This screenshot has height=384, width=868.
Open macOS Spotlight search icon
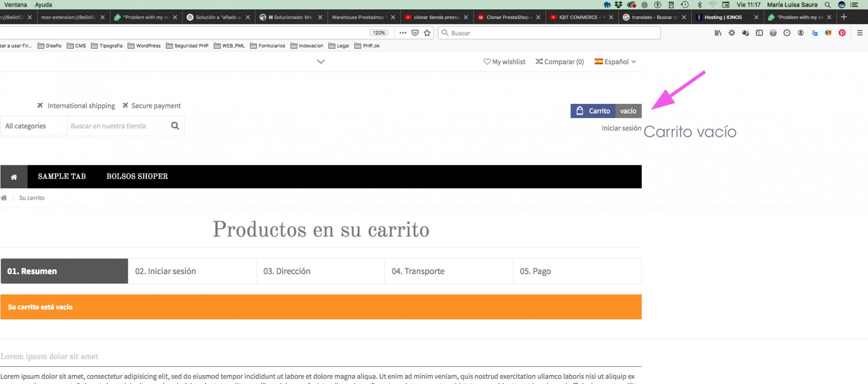click(827, 5)
